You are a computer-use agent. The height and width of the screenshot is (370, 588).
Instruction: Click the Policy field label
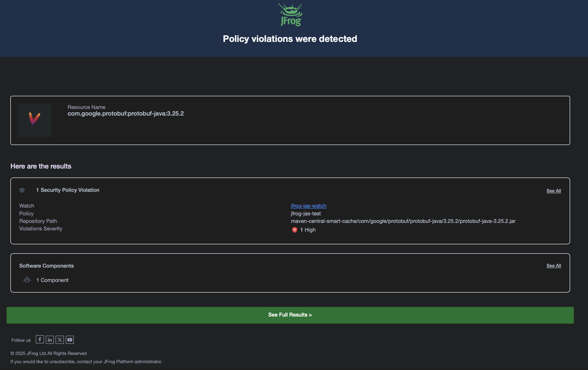click(x=26, y=213)
